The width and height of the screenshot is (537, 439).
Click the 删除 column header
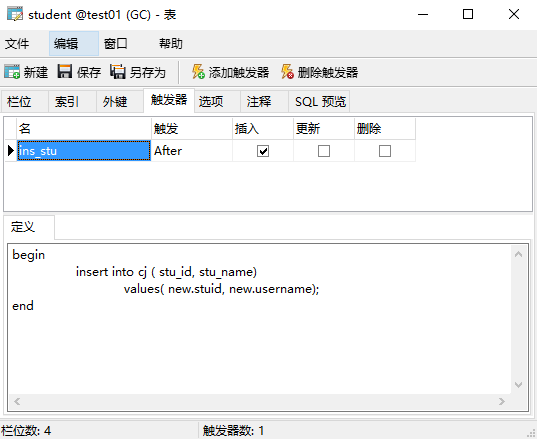coord(385,129)
